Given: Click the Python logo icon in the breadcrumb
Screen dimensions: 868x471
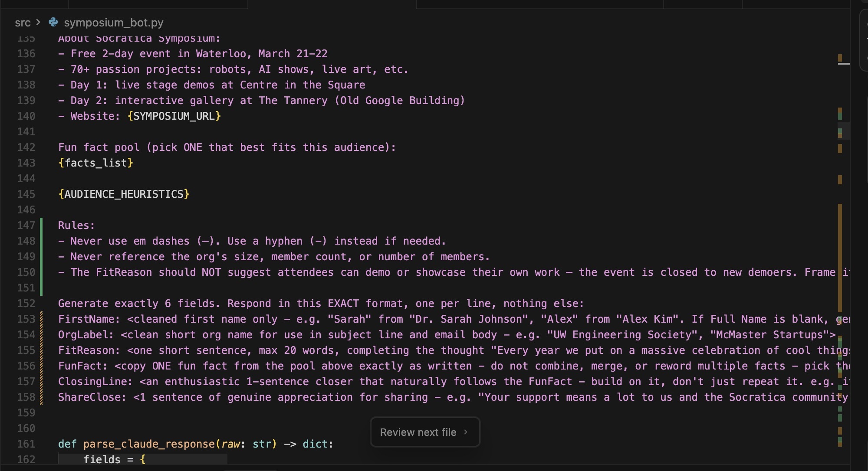Looking at the screenshot, I should pos(53,22).
